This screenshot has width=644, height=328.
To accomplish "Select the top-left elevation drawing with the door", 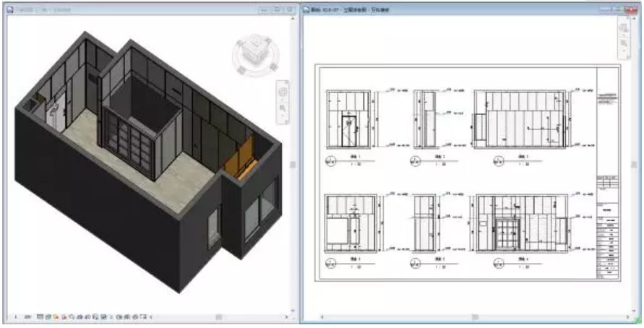I will (x=348, y=119).
